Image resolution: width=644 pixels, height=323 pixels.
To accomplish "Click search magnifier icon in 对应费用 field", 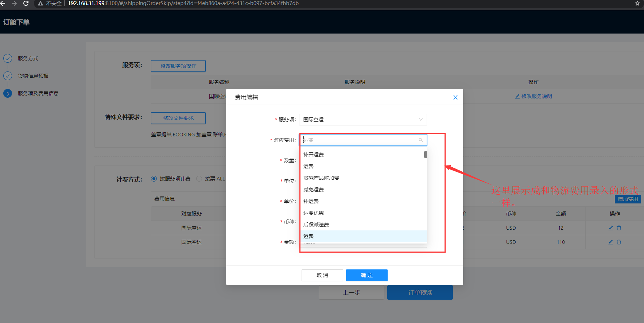I will coord(420,140).
